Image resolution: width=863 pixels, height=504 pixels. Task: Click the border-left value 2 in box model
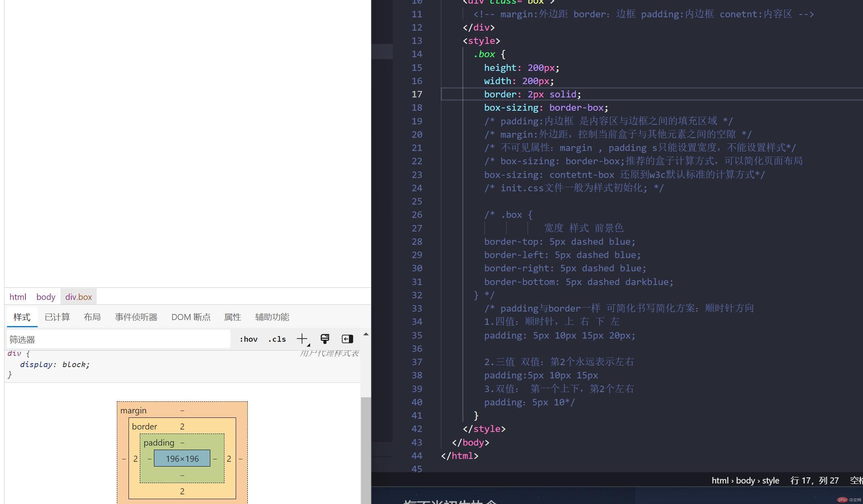pos(135,459)
